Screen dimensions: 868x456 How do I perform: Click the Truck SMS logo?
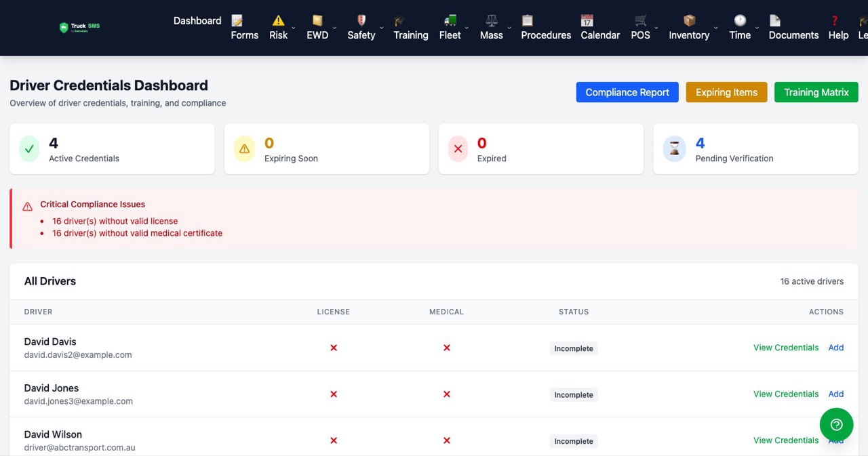click(79, 27)
